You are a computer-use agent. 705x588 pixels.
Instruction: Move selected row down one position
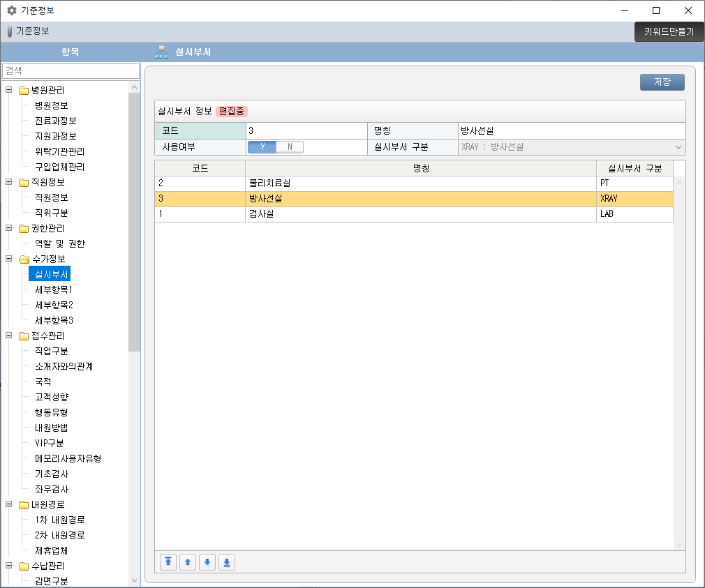(207, 562)
